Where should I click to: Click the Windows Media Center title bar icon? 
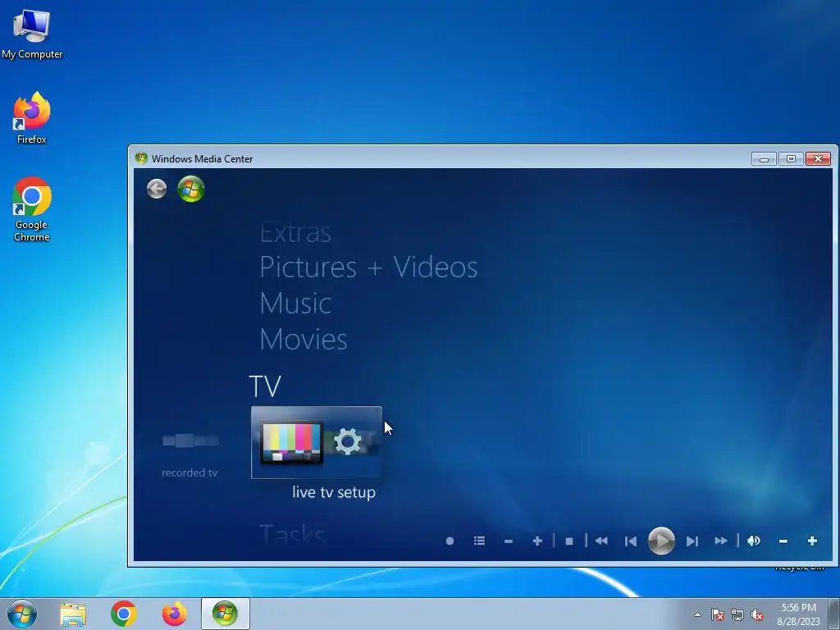pos(141,158)
